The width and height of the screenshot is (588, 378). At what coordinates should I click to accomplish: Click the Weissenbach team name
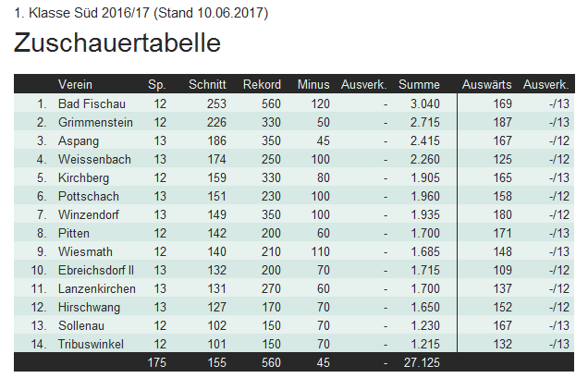(x=94, y=159)
